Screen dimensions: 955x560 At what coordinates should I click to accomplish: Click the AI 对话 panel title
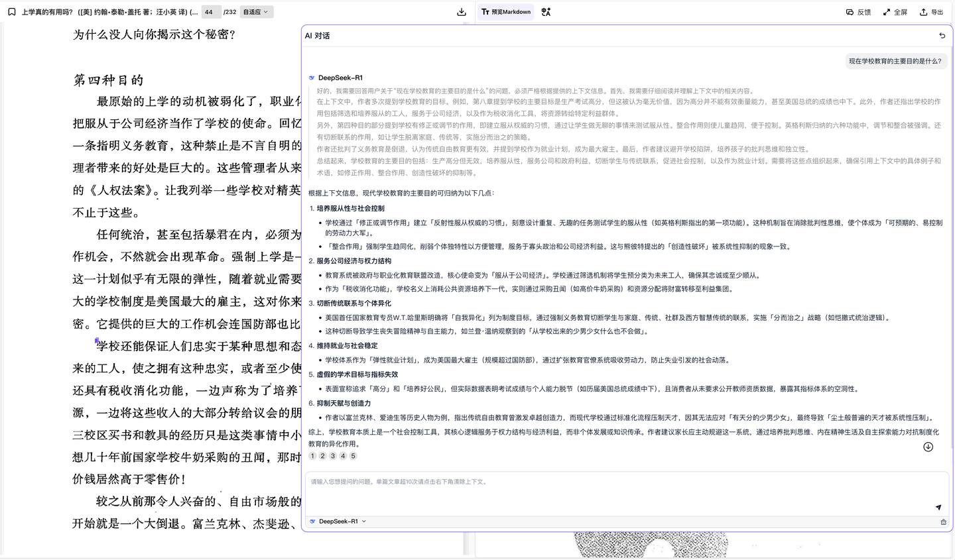(x=317, y=36)
